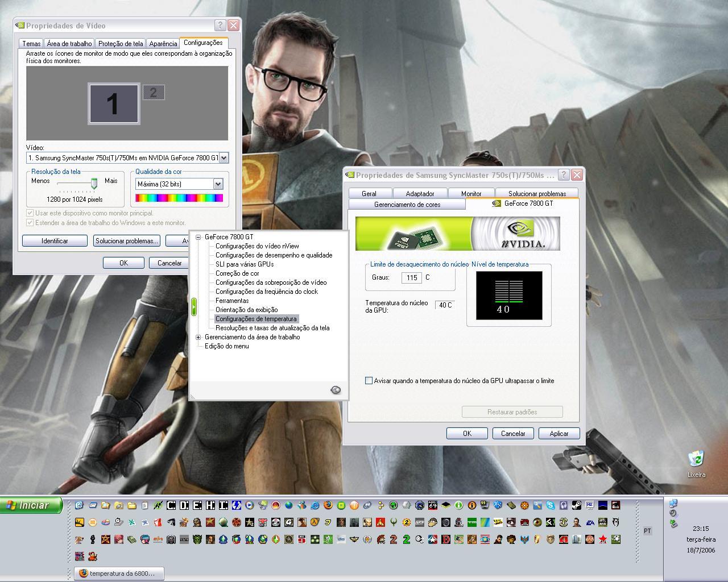Open the Hz monitor utility icon
Screen dimensions: 728x582
tap(590, 505)
